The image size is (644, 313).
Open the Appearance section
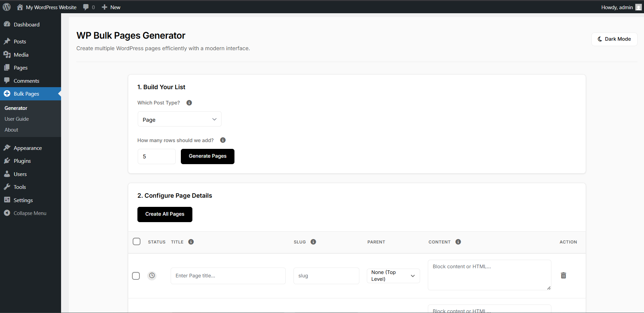[27, 148]
